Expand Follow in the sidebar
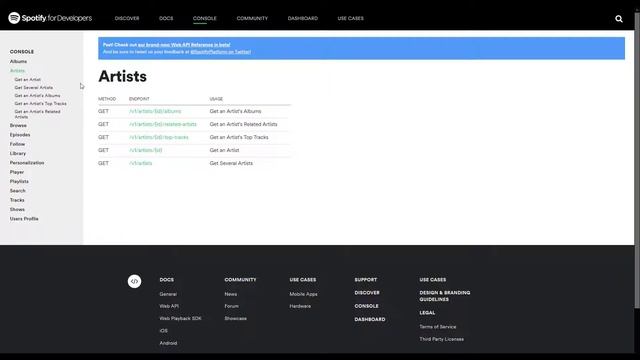Screen dimensions: 640x360 pyautogui.click(x=18, y=144)
